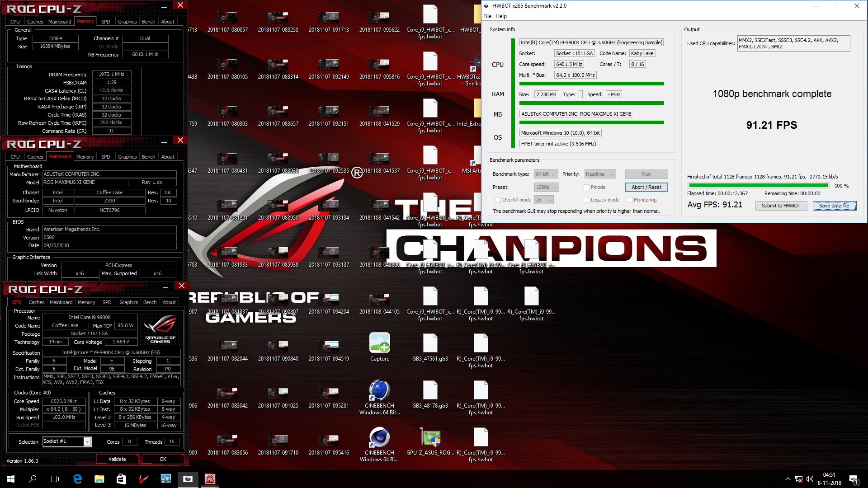The width and height of the screenshot is (868, 488).
Task: Open the Help menu in HWBOT x265
Action: (x=501, y=16)
